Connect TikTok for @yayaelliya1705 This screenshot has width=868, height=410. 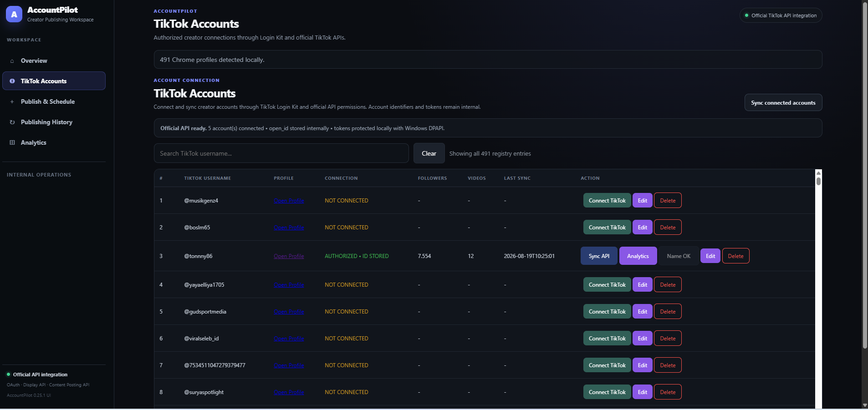(x=607, y=285)
